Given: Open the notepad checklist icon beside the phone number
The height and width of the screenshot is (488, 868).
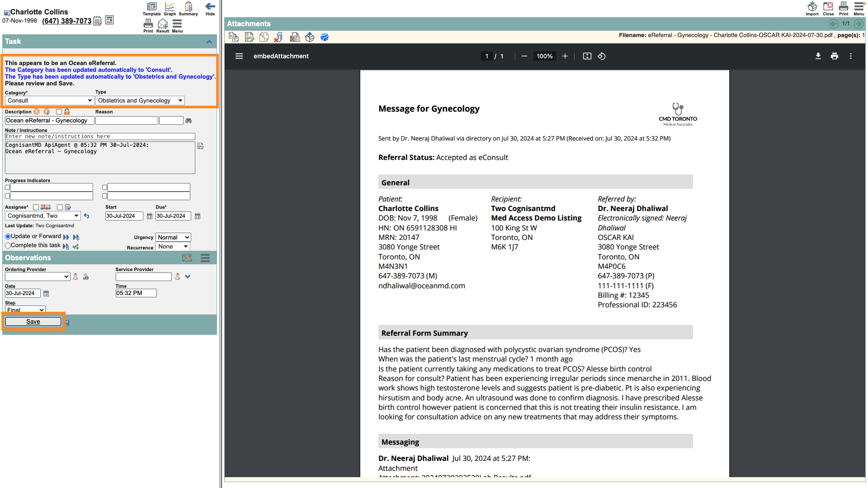Looking at the screenshot, I should (98, 21).
